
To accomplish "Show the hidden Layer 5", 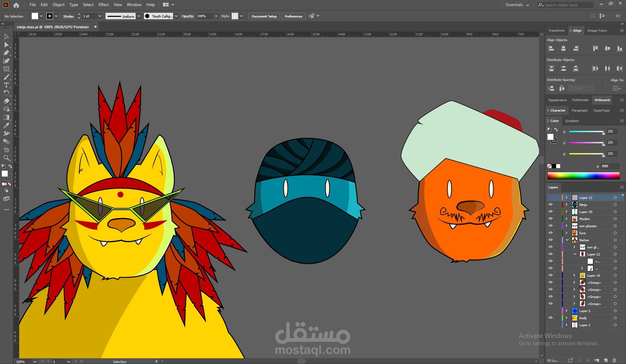I will [550, 311].
